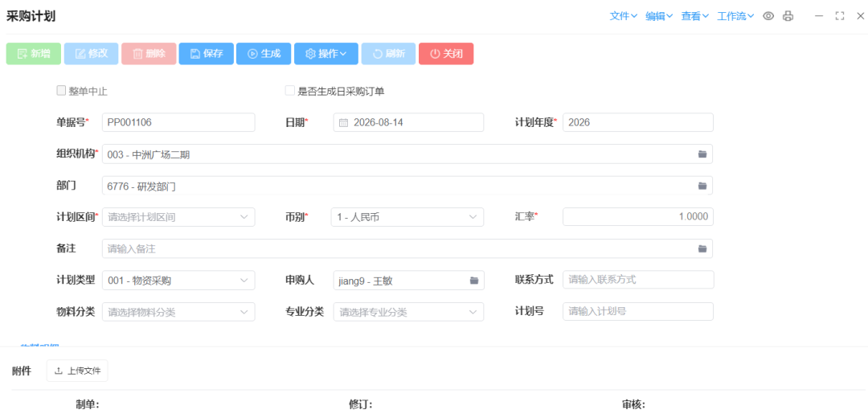This screenshot has height=414, width=868.
Task: Open folder picker for 部门 field
Action: [x=702, y=186]
